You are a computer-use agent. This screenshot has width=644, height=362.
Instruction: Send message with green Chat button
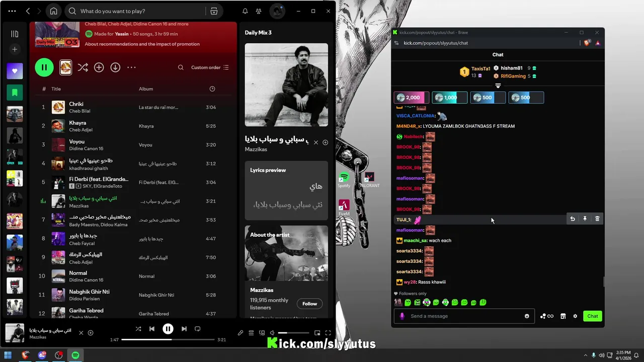coord(593,316)
